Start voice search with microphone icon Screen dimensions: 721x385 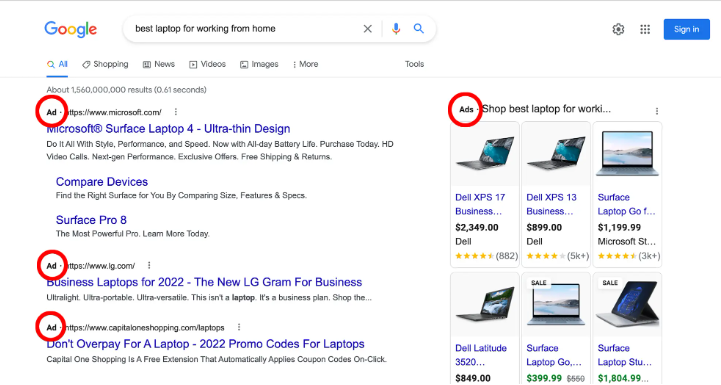(395, 29)
